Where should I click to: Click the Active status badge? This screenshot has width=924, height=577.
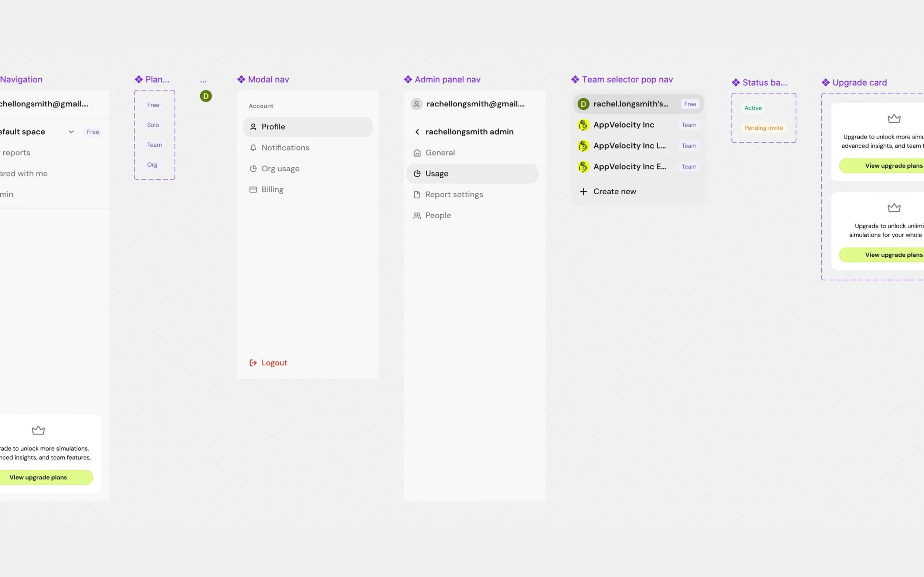(x=753, y=108)
